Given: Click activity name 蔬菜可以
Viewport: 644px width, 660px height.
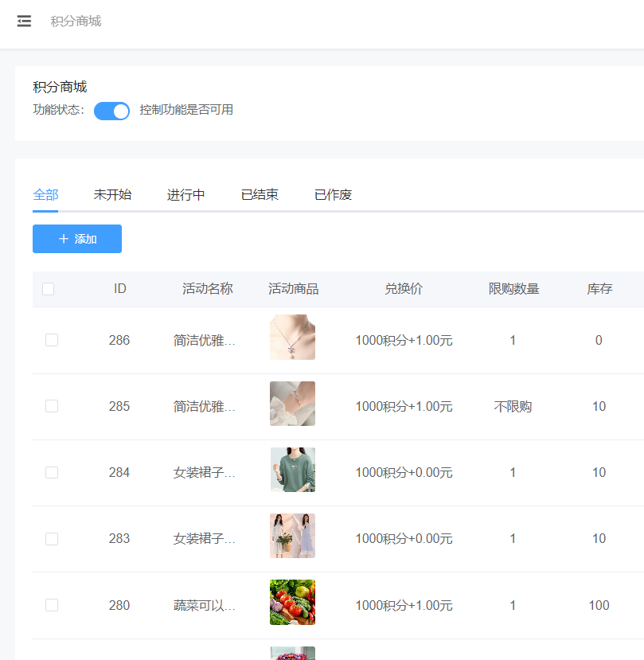Looking at the screenshot, I should click(205, 605).
